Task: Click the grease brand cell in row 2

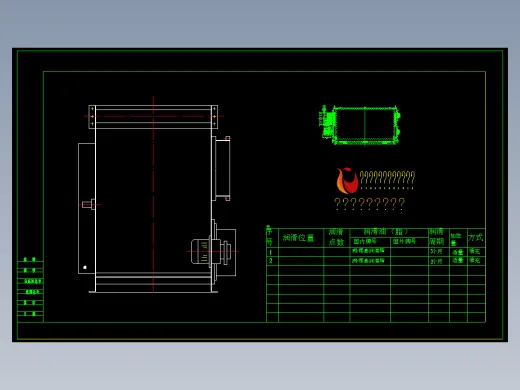Action: pos(370,261)
